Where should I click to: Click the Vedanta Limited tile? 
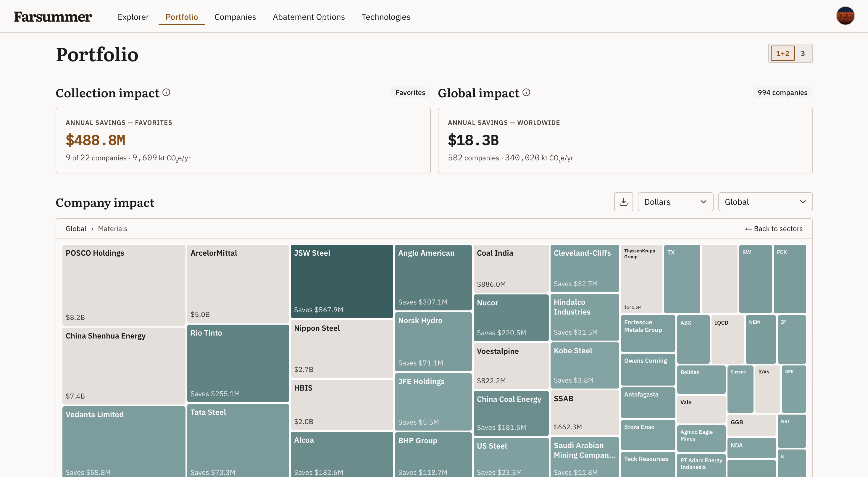[x=124, y=441]
